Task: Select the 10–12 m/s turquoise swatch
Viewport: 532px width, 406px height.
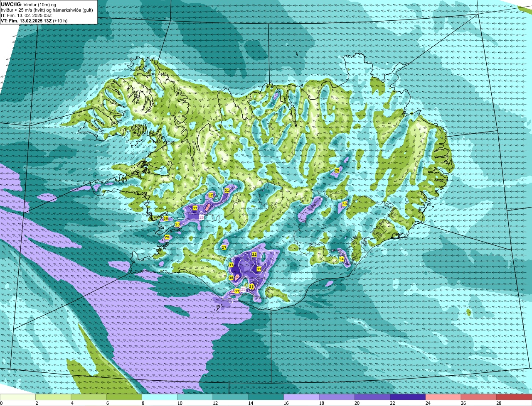Action: [195, 397]
